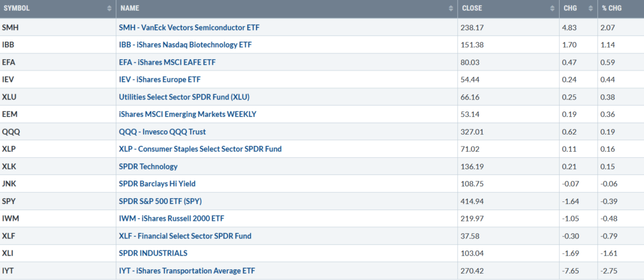Select the EEM symbol cell

click(58, 115)
